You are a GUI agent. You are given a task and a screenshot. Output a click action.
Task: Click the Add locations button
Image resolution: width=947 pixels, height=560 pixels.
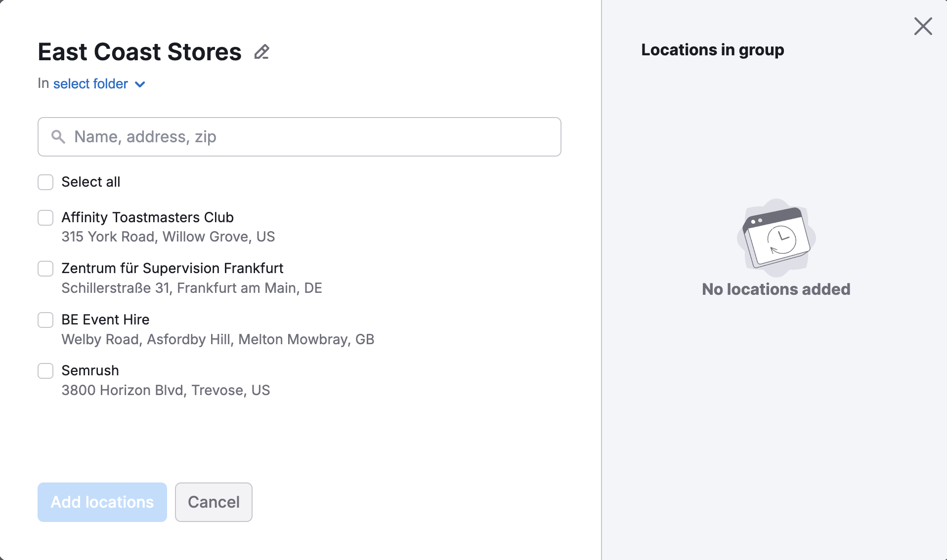click(102, 502)
